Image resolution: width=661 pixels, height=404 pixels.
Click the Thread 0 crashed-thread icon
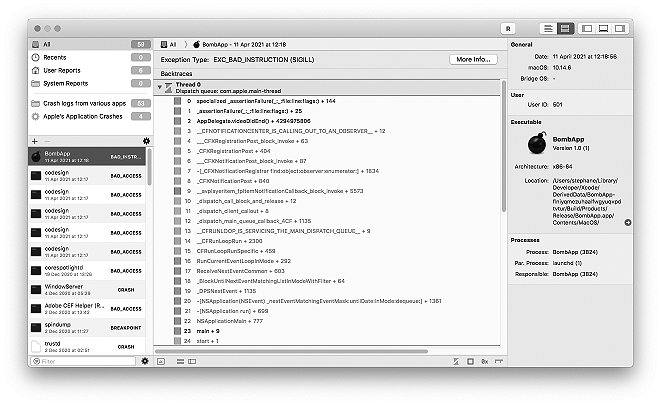pos(169,87)
